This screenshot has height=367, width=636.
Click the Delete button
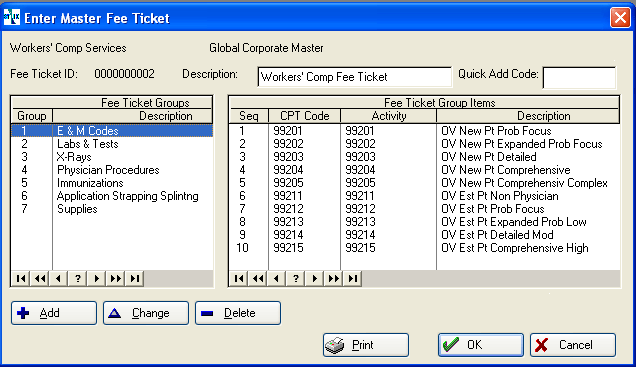click(238, 313)
